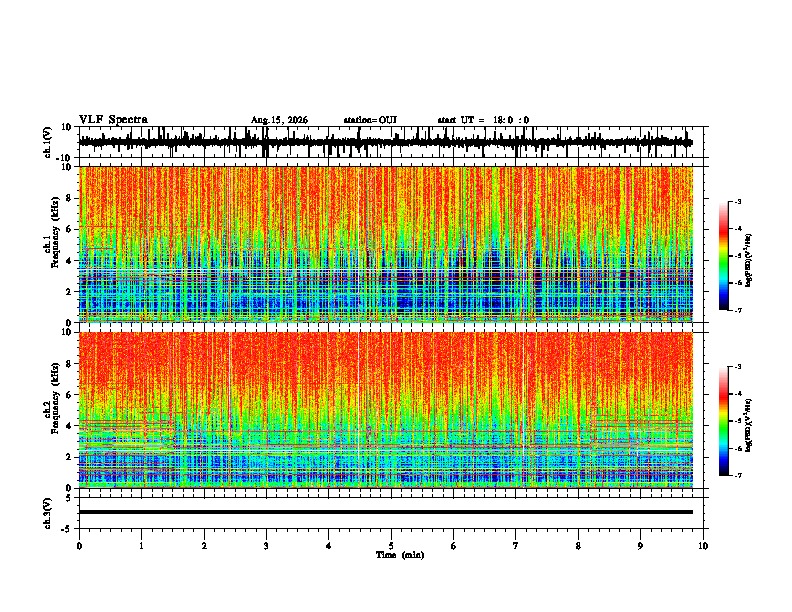Click the ch.1 colorbar log(PSD) units label
This screenshot has width=792, height=612.
749,261
